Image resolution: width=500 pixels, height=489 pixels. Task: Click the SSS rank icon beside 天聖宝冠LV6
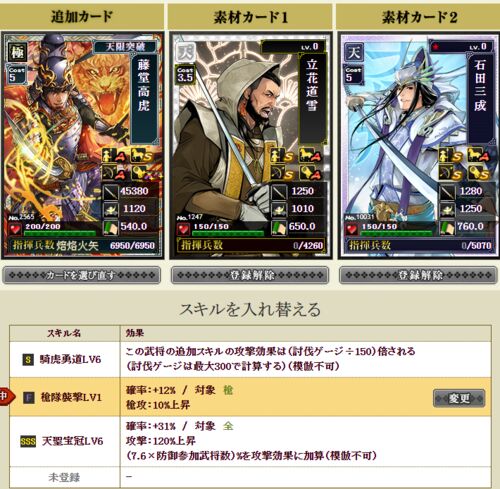(x=28, y=441)
